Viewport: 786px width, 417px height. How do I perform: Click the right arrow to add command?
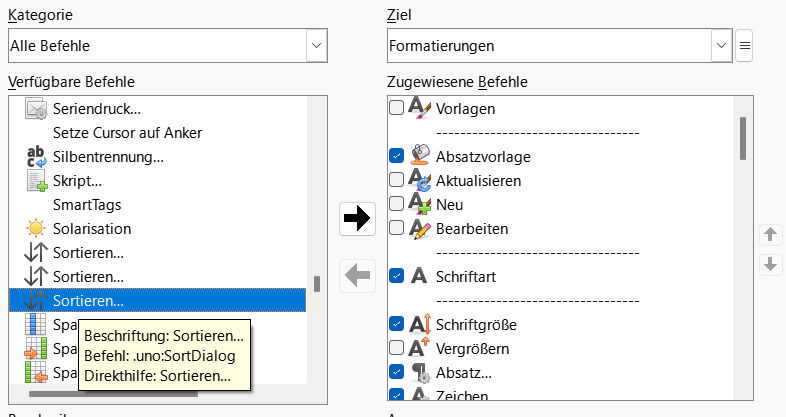(x=357, y=219)
